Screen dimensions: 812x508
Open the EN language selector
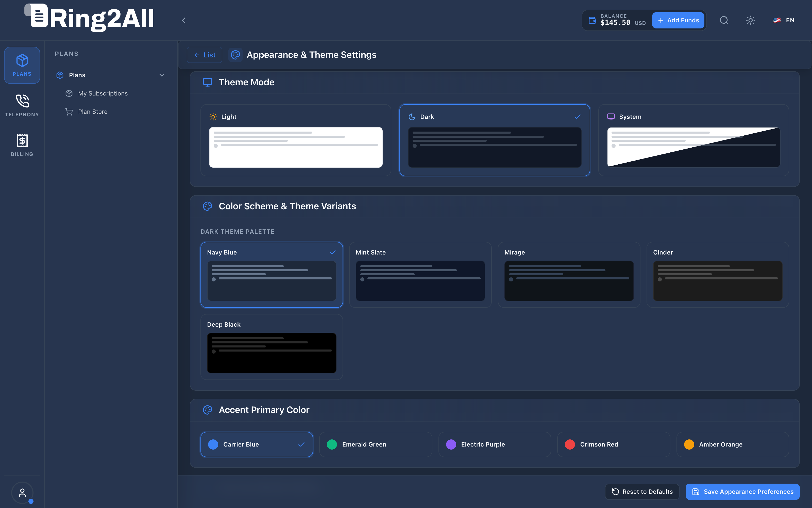tap(784, 21)
